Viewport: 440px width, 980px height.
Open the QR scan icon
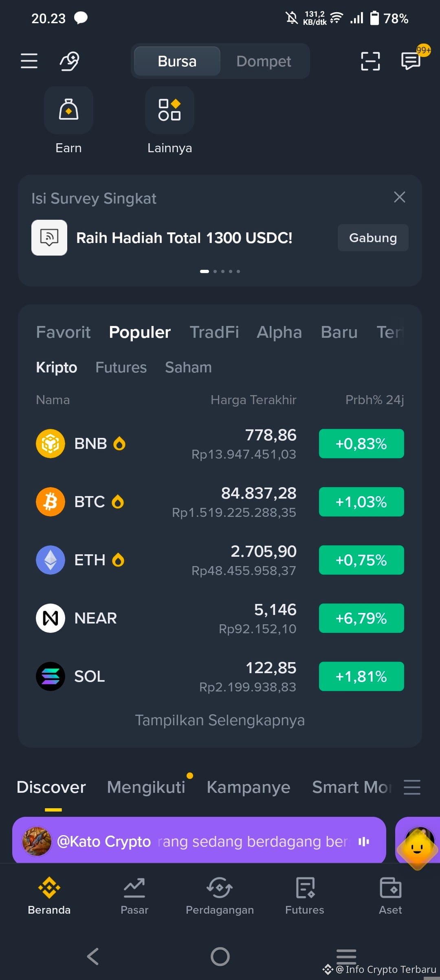point(370,61)
